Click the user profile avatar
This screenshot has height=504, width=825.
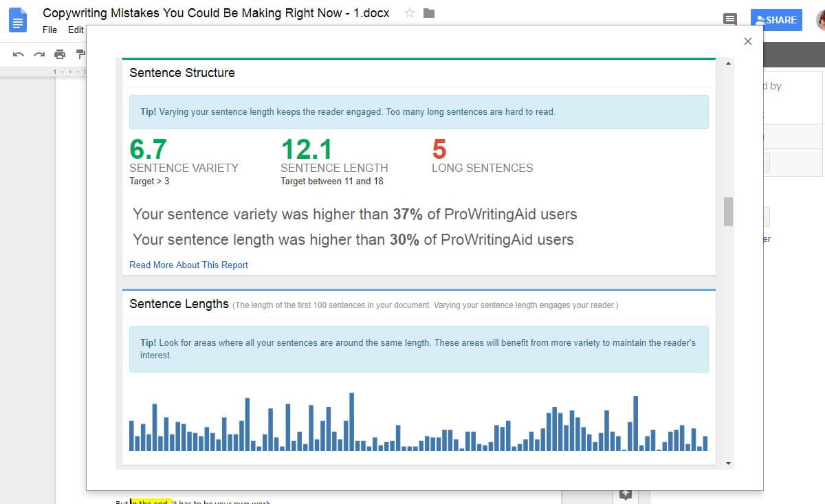click(x=819, y=20)
